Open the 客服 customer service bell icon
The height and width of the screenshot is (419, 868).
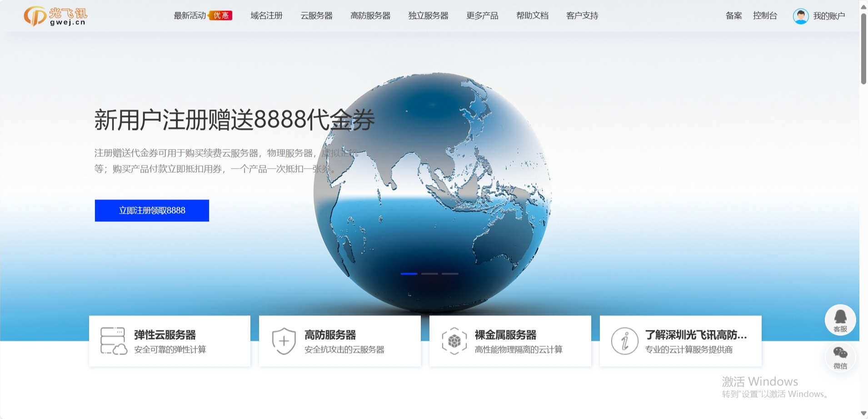[840, 319]
